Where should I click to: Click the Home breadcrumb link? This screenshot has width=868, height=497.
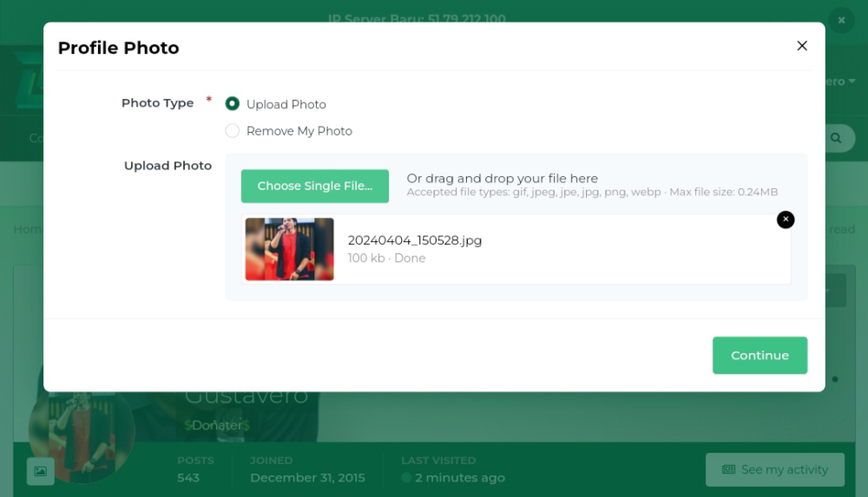point(28,229)
